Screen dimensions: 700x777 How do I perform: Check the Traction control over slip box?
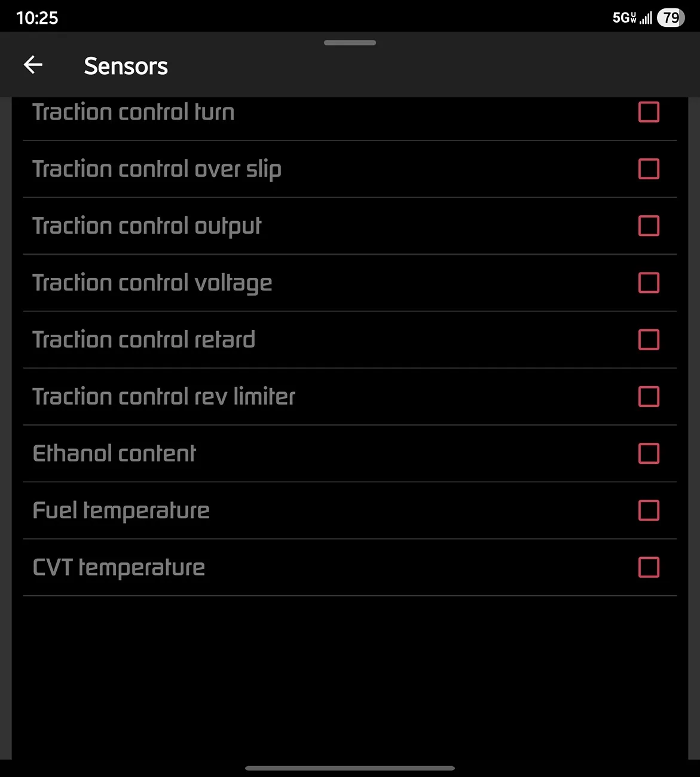point(649,169)
